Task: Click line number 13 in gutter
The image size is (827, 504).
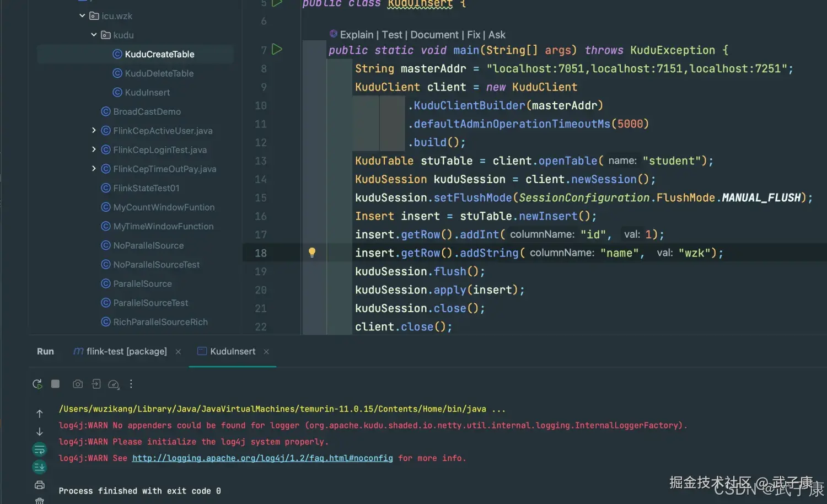Action: click(x=261, y=161)
